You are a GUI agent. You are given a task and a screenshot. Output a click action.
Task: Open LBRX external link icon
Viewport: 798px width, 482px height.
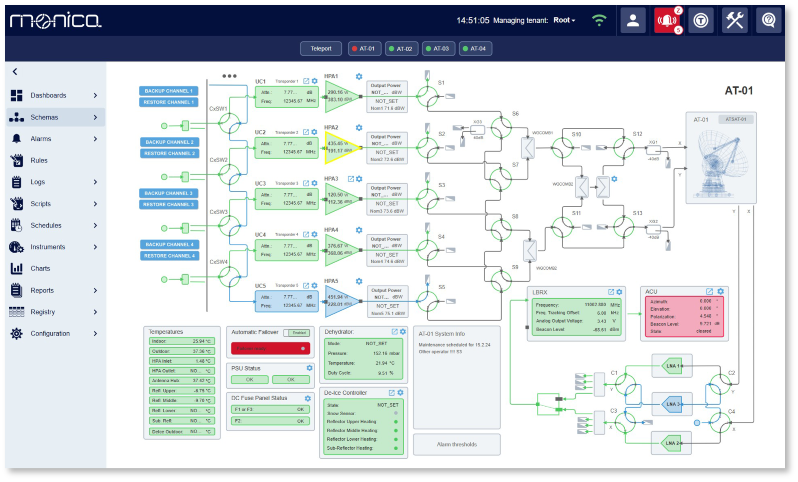pos(611,292)
